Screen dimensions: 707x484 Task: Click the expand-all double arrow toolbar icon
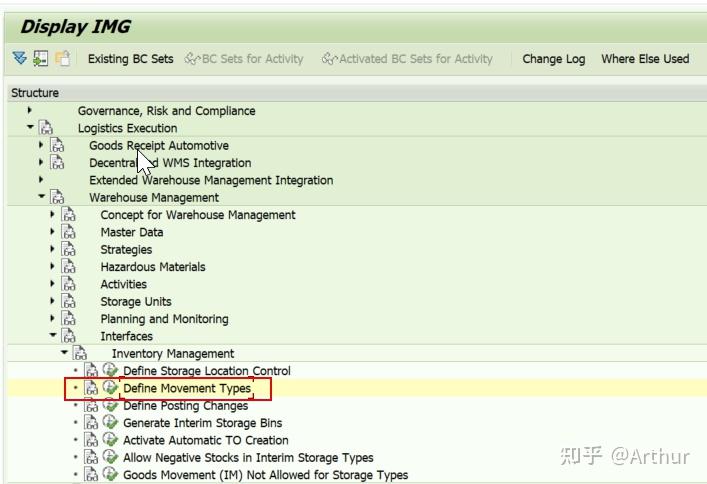point(20,59)
